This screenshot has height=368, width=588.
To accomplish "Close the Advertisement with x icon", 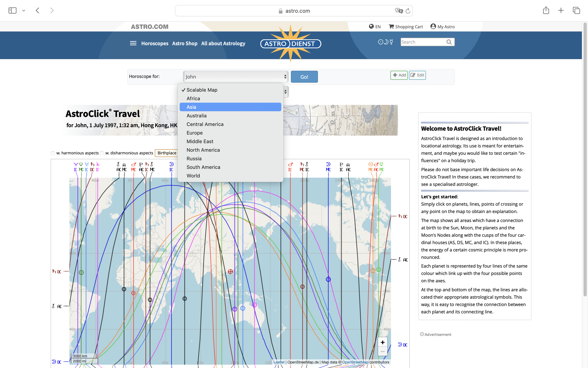I will point(422,334).
